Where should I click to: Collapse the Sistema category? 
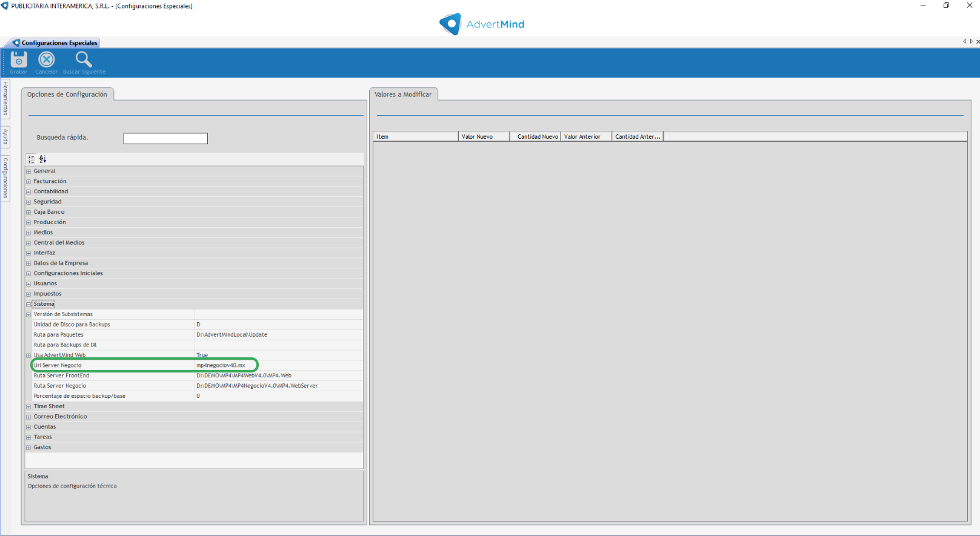(28, 305)
